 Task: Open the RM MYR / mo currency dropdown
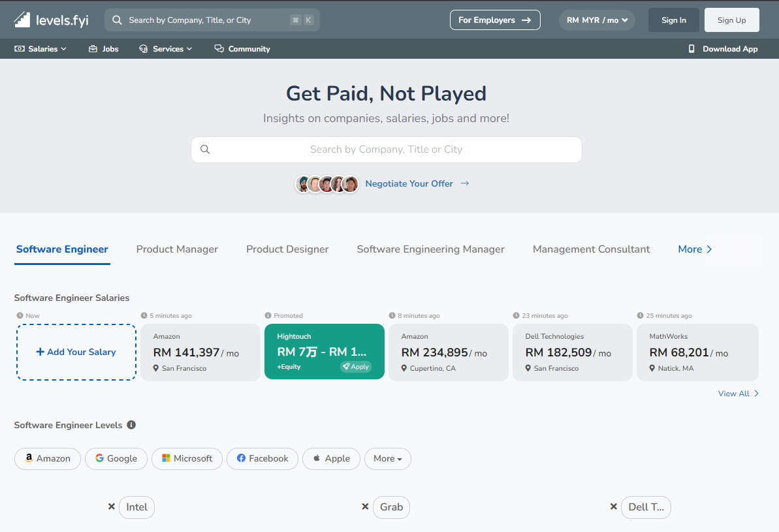[x=597, y=20]
